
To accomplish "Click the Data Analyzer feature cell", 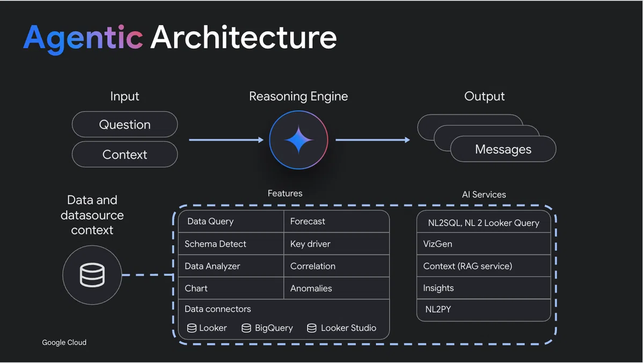I will pos(231,266).
